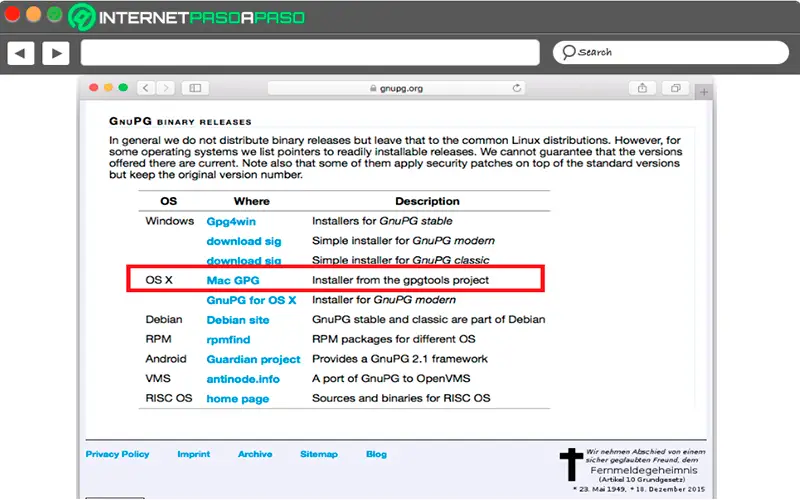Show all tabs in Safari
Screen dimensions: 800x500
(676, 88)
